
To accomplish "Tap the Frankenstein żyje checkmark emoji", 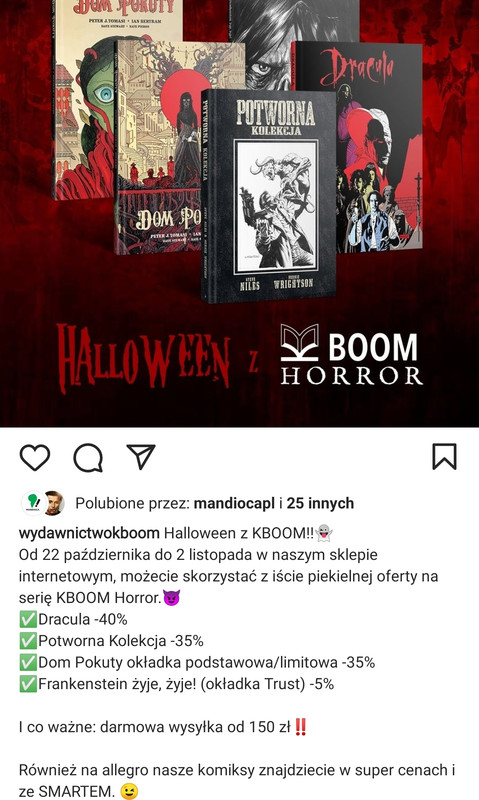I will (x=28, y=684).
